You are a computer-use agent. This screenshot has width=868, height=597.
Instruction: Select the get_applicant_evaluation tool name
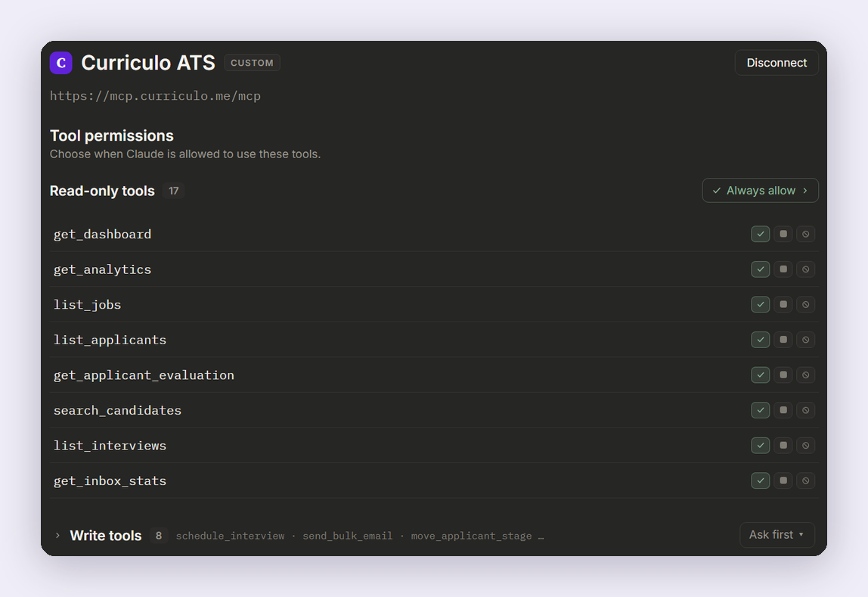pos(144,375)
